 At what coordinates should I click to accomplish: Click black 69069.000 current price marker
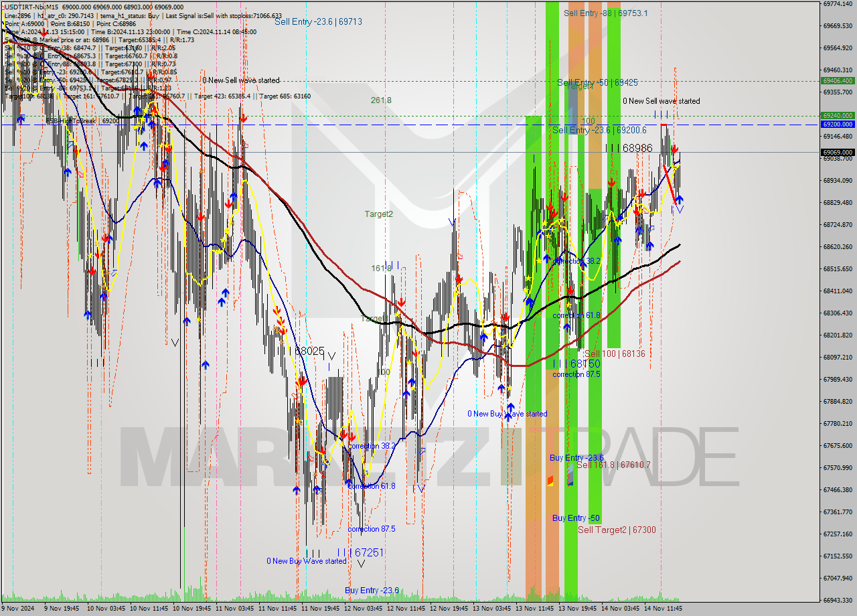point(838,153)
